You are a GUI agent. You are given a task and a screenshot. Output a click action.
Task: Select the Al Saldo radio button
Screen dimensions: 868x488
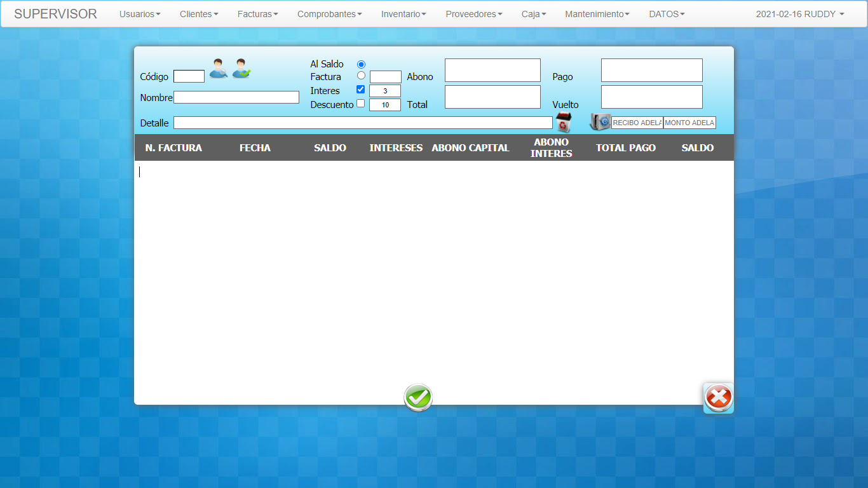[x=362, y=64]
